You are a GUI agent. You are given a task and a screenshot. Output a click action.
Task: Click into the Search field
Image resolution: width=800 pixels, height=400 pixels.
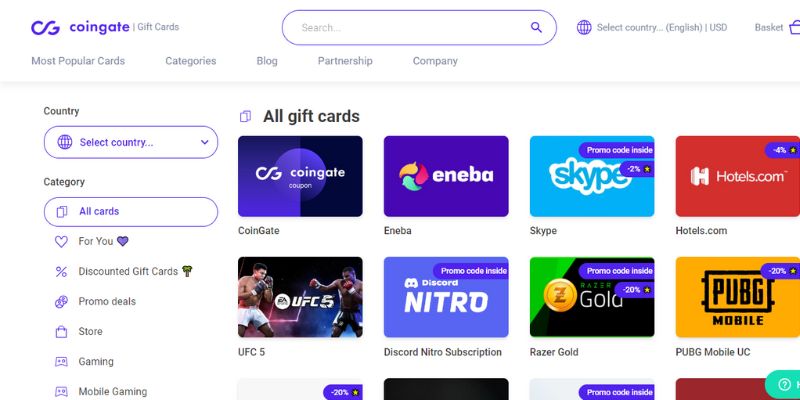click(x=413, y=28)
